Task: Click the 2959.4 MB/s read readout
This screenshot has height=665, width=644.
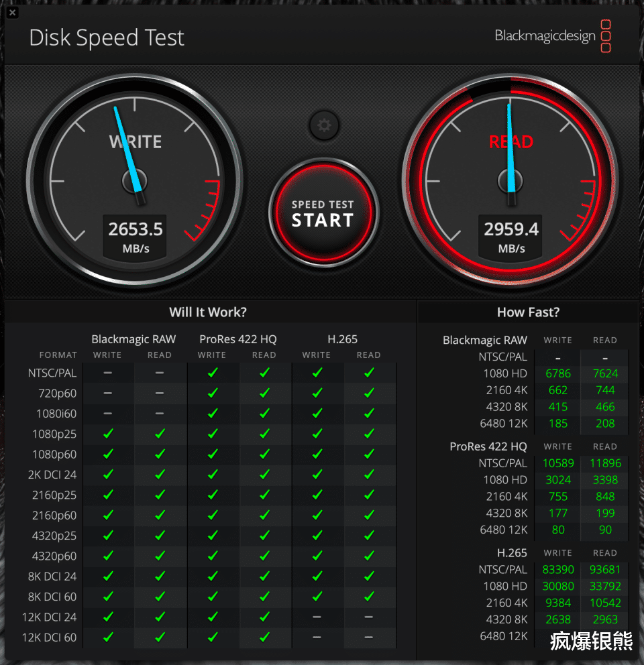Action: coord(511,237)
